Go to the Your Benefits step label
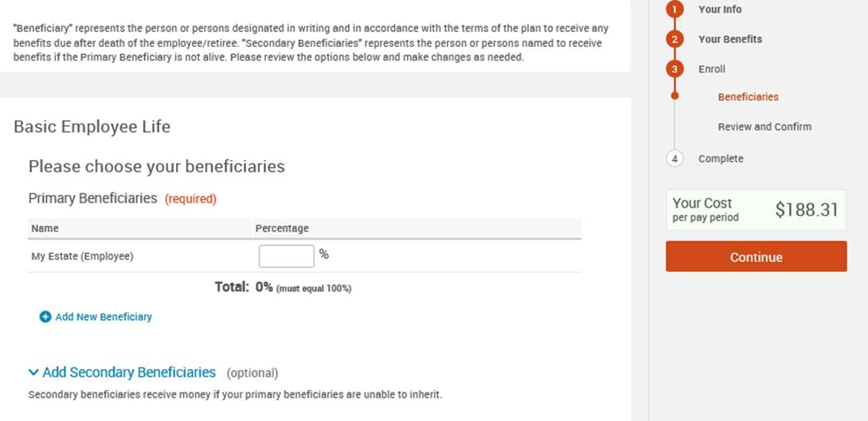This screenshot has height=421, width=868. [x=730, y=39]
